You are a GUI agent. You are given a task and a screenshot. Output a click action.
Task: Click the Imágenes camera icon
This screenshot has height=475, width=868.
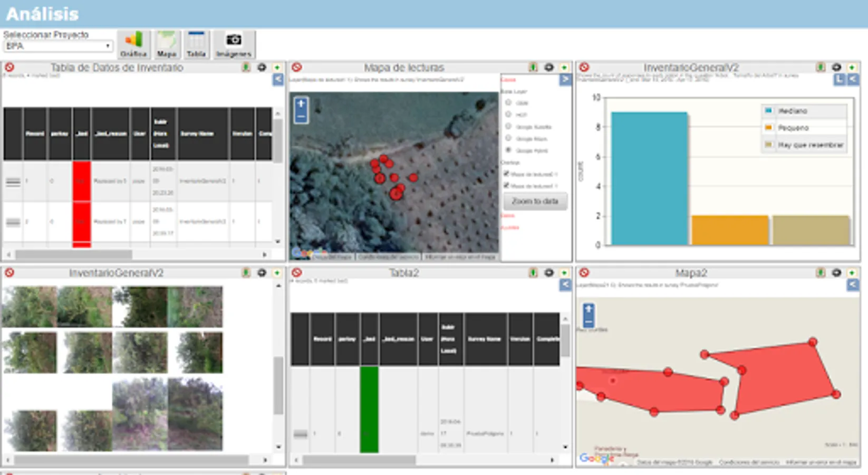click(234, 44)
